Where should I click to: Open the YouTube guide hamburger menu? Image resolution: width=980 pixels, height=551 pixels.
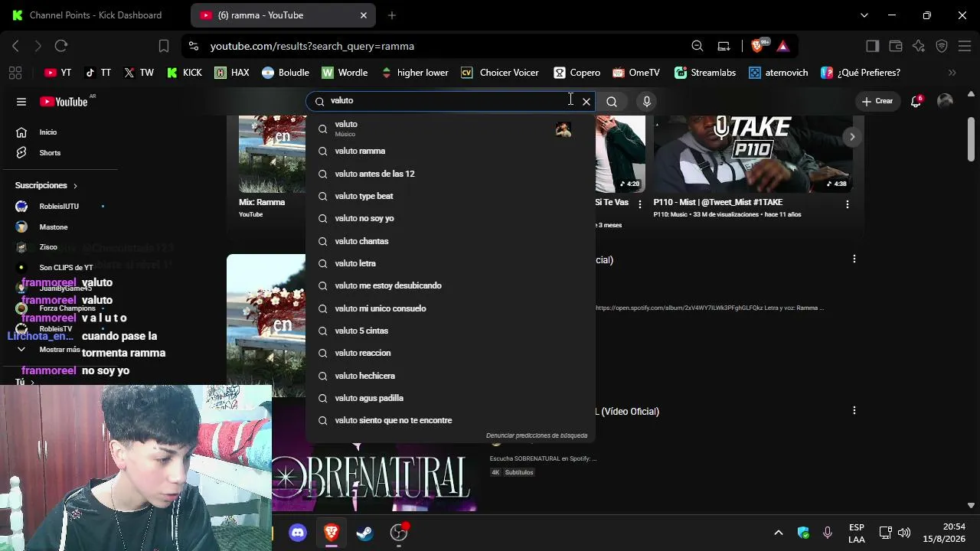click(x=21, y=102)
